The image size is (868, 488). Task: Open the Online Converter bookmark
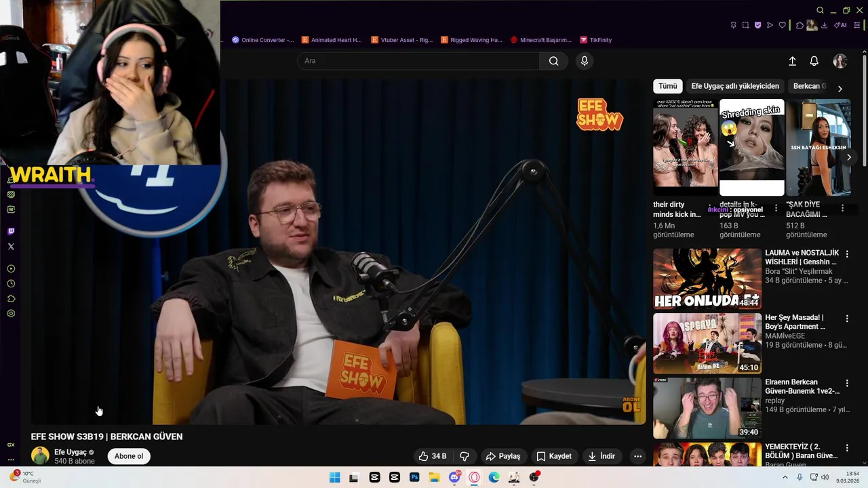coord(263,40)
